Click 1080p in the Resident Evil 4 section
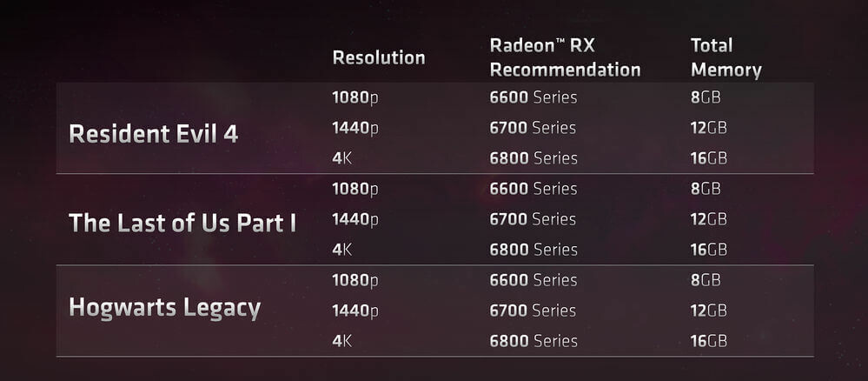 354,97
